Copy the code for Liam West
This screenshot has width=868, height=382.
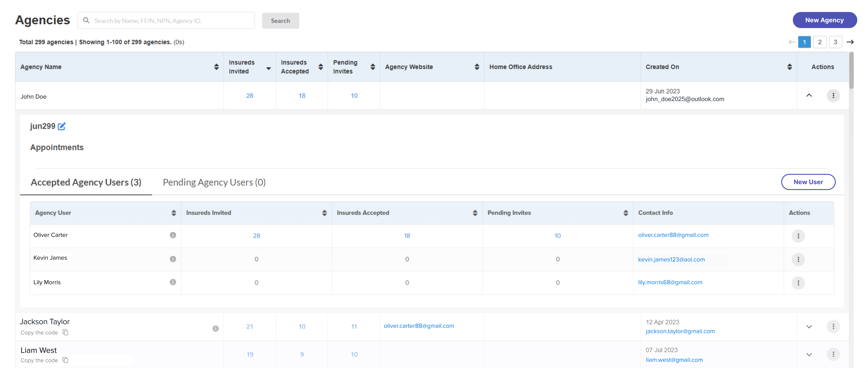pyautogui.click(x=65, y=360)
